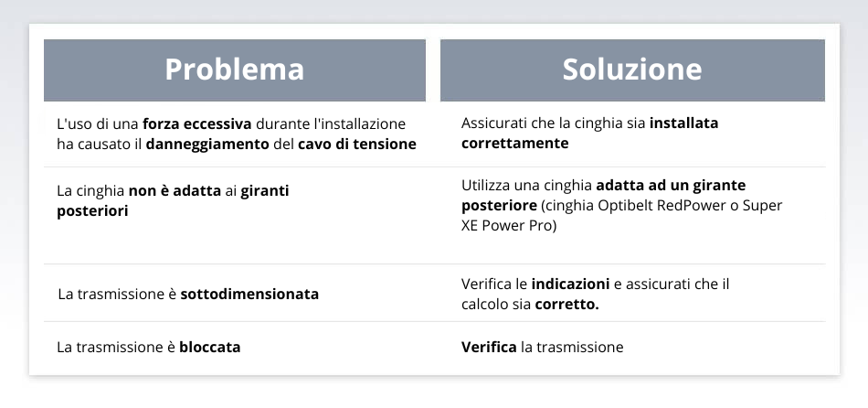Click the bold phrase "cavo di tensione"
The height and width of the screenshot is (408, 868).
tap(359, 144)
